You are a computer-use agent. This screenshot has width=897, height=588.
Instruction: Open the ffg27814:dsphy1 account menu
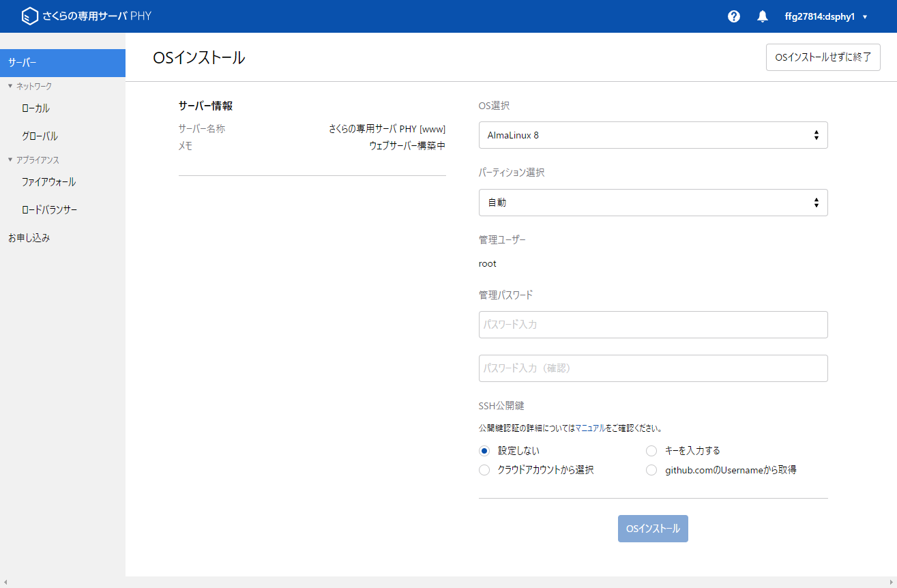825,16
